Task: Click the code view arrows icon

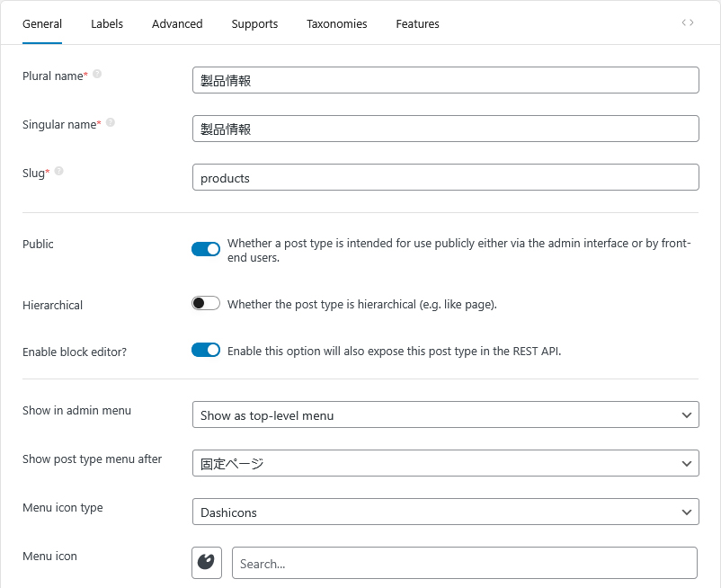Action: pos(687,22)
